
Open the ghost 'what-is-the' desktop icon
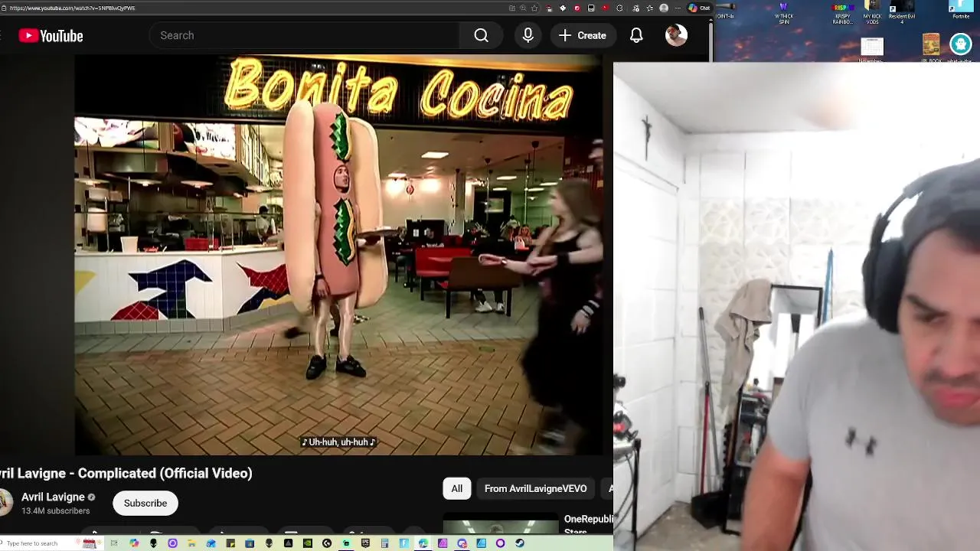pyautogui.click(x=960, y=47)
